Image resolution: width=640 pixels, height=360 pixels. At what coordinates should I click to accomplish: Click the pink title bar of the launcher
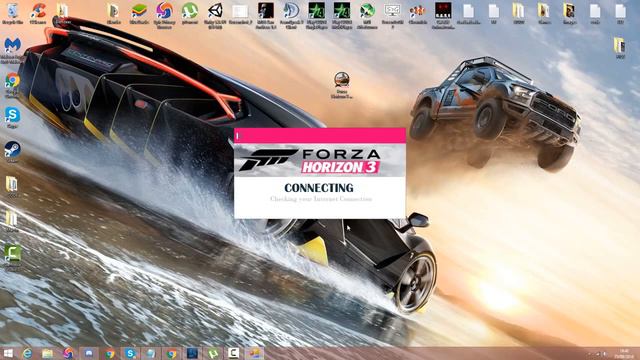tap(320, 136)
